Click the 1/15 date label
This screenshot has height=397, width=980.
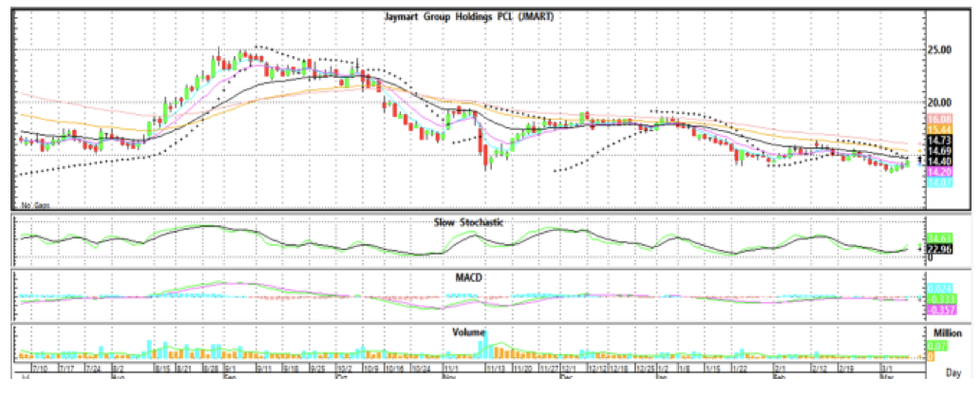click(x=712, y=369)
